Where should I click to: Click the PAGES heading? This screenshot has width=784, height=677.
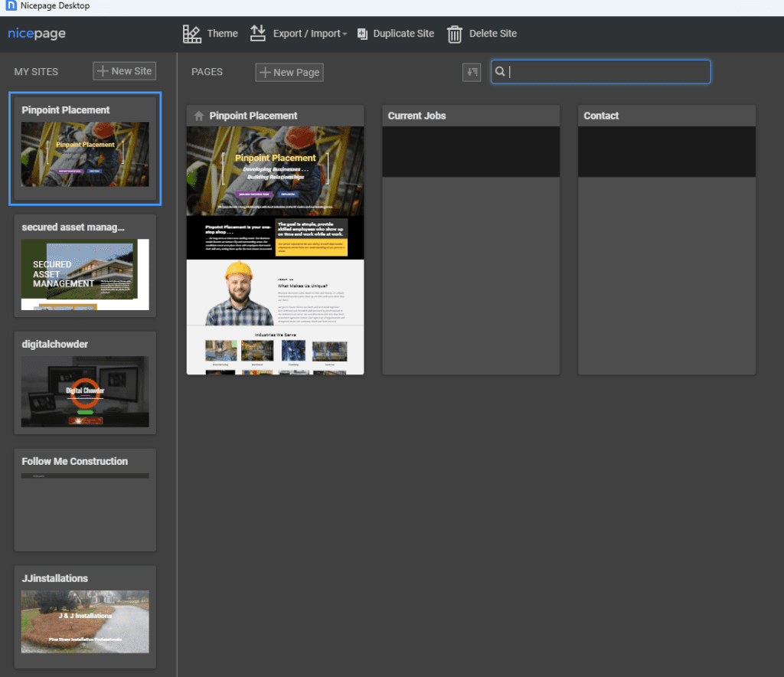[x=207, y=71]
